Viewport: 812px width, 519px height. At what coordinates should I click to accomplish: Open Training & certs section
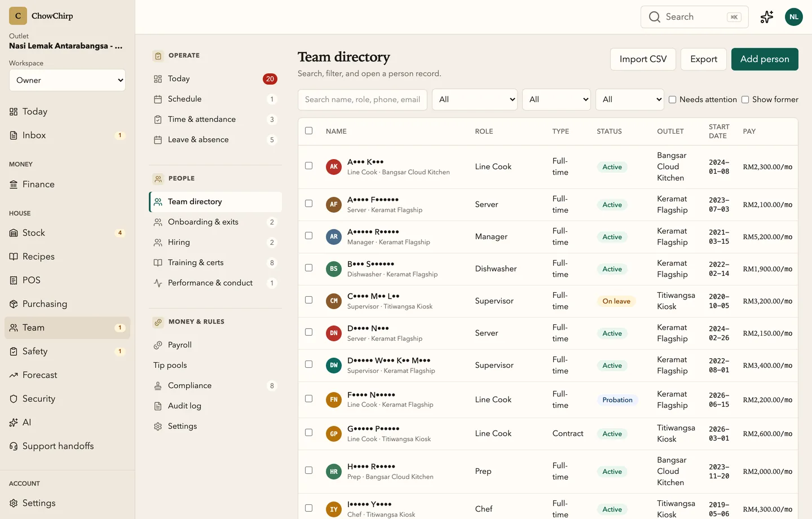pyautogui.click(x=215, y=263)
